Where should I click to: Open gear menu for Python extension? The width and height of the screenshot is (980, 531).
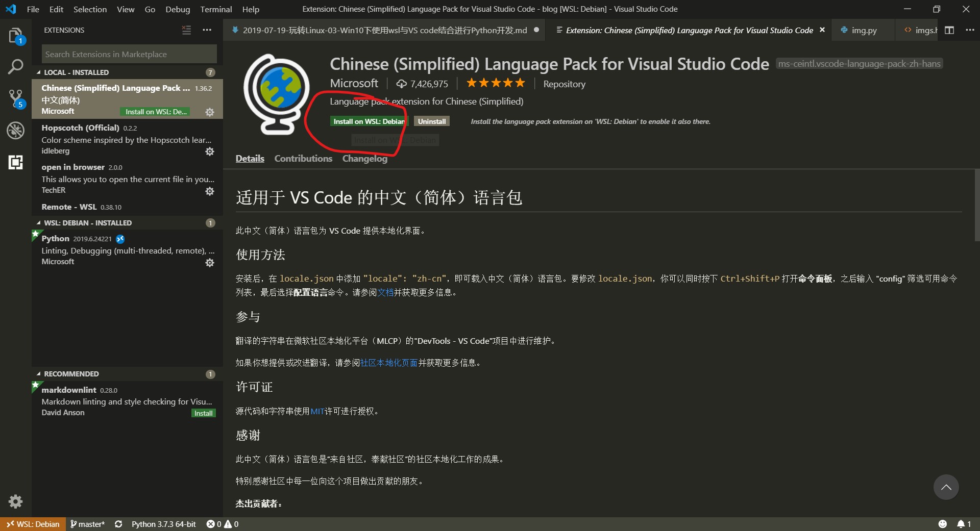point(210,263)
